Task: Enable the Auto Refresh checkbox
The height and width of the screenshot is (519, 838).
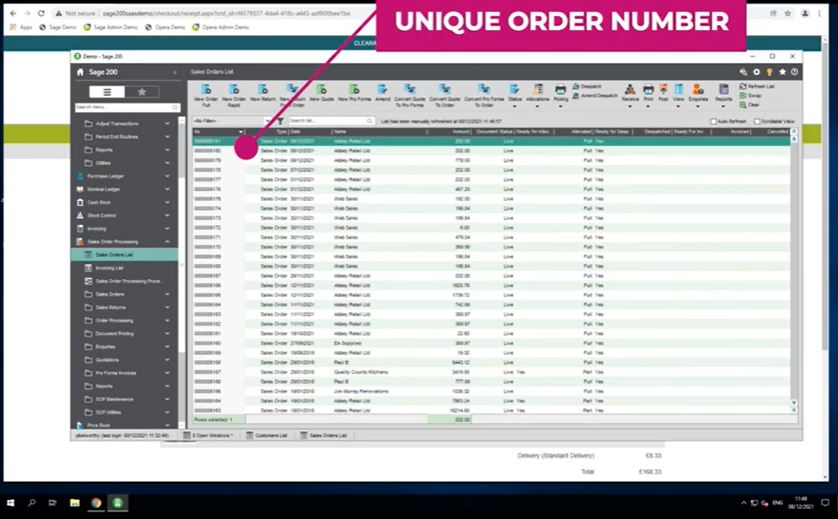Action: 713,121
